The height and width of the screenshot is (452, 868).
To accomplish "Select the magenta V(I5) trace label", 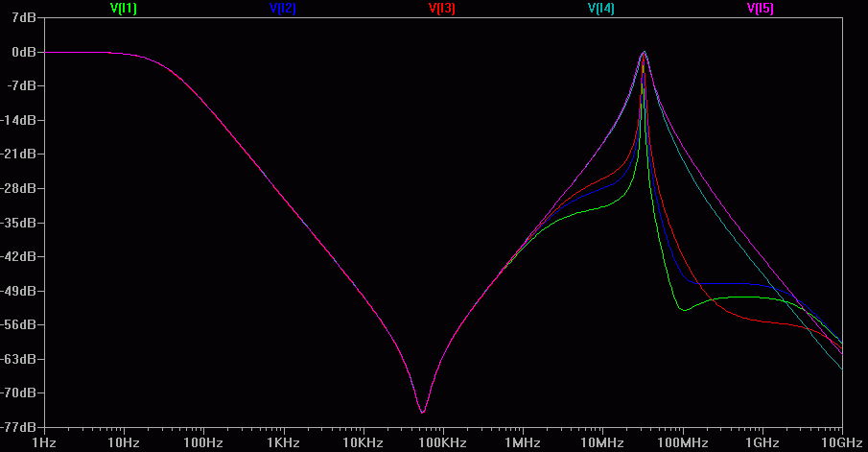I will pyautogui.click(x=760, y=9).
